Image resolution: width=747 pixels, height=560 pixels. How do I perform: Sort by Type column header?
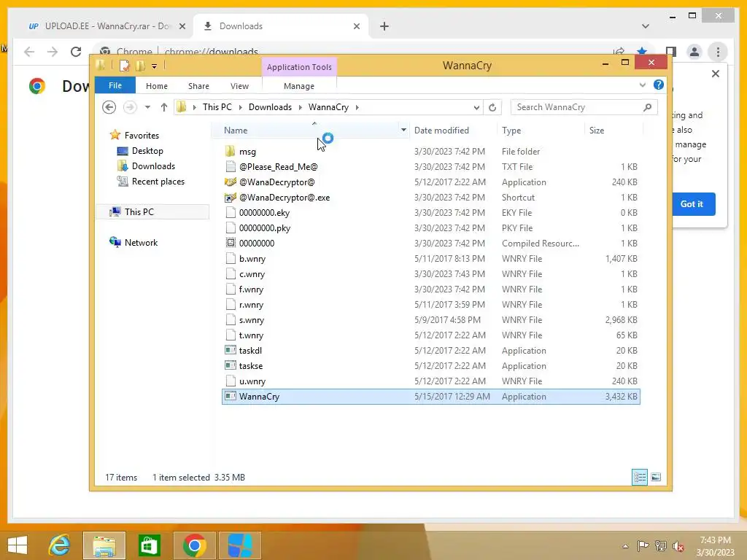[x=511, y=130]
